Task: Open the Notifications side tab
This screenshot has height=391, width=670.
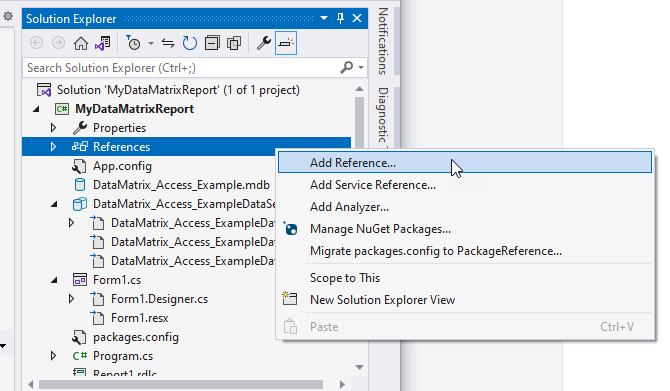Action: tap(383, 41)
